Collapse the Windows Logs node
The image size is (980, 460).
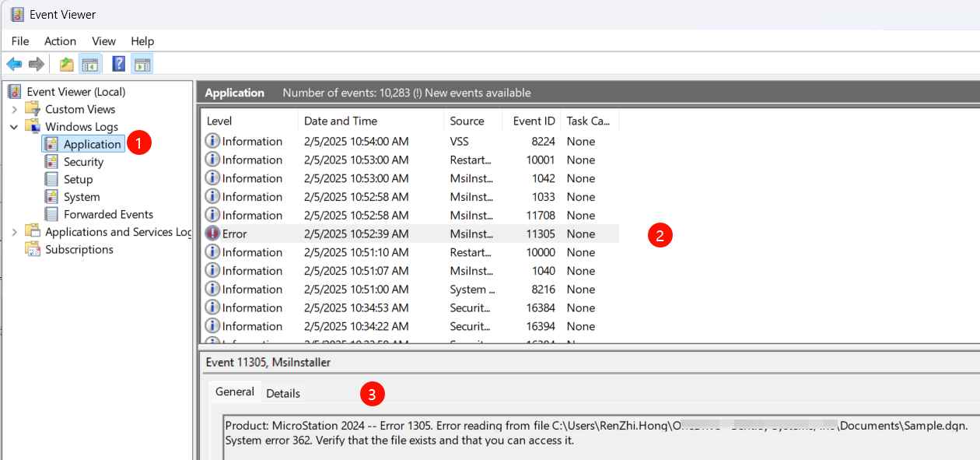[14, 127]
